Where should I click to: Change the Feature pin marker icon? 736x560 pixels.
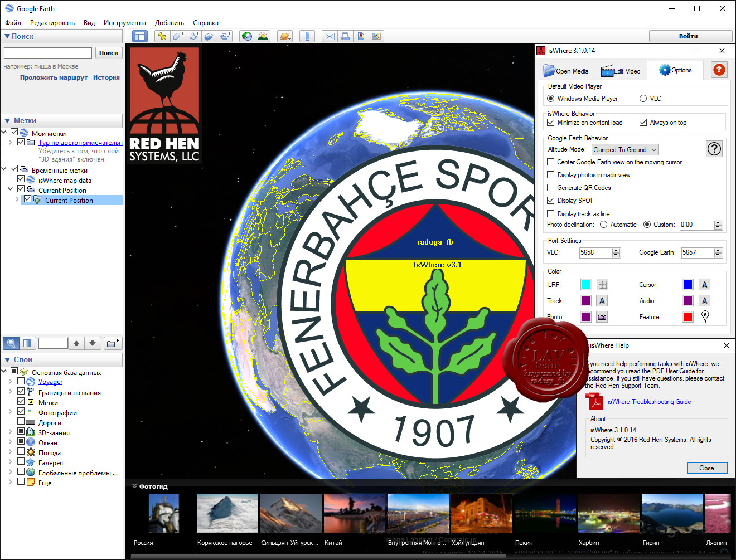pyautogui.click(x=705, y=316)
